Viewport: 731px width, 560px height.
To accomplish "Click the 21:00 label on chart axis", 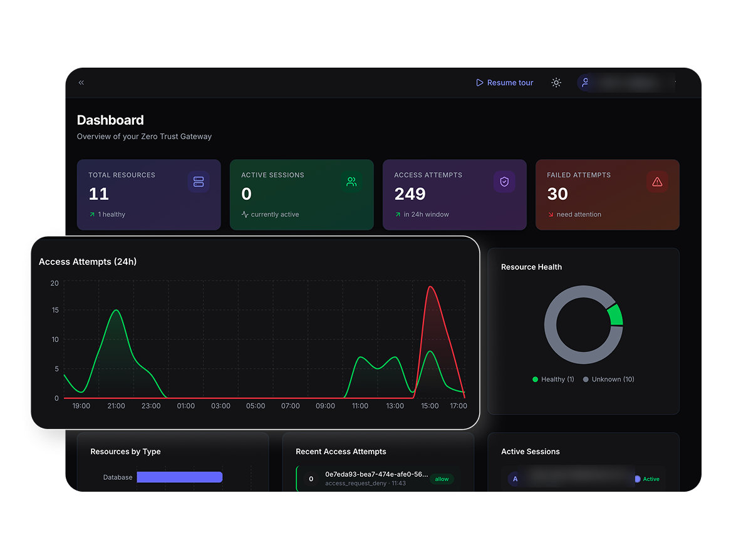I will coord(116,406).
